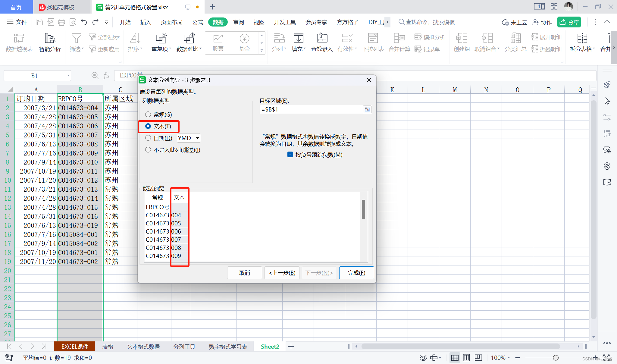Choose the 不导入此列(跳过) option
Screen dimensions: 617x364
[x=148, y=150]
